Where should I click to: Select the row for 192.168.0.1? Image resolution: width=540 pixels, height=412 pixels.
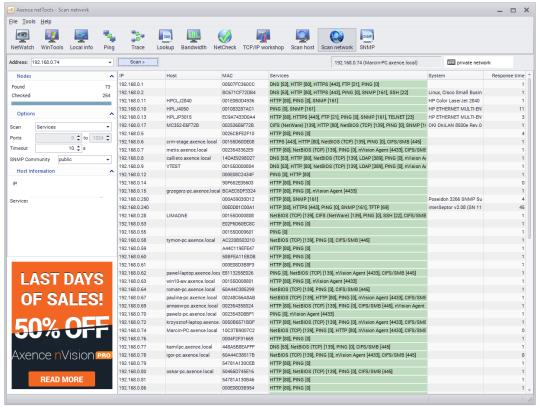pos(322,84)
